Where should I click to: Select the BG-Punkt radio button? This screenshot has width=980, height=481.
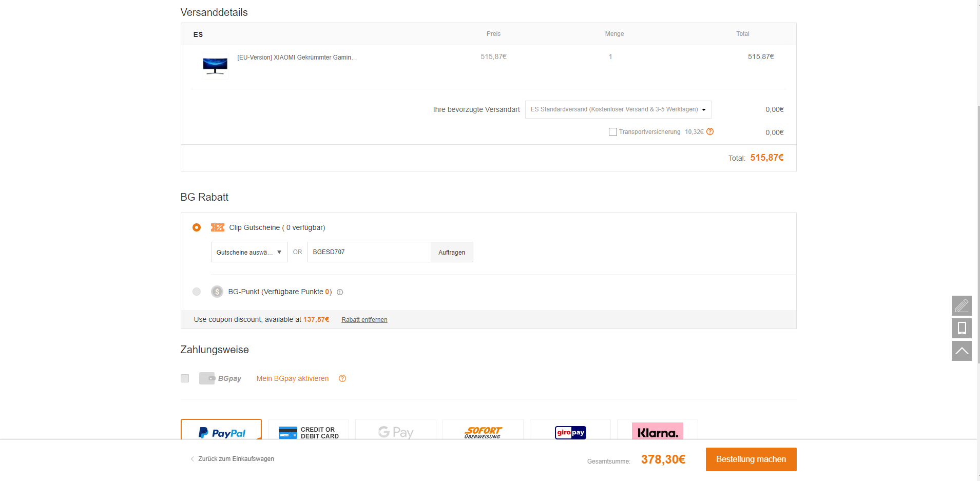(197, 292)
